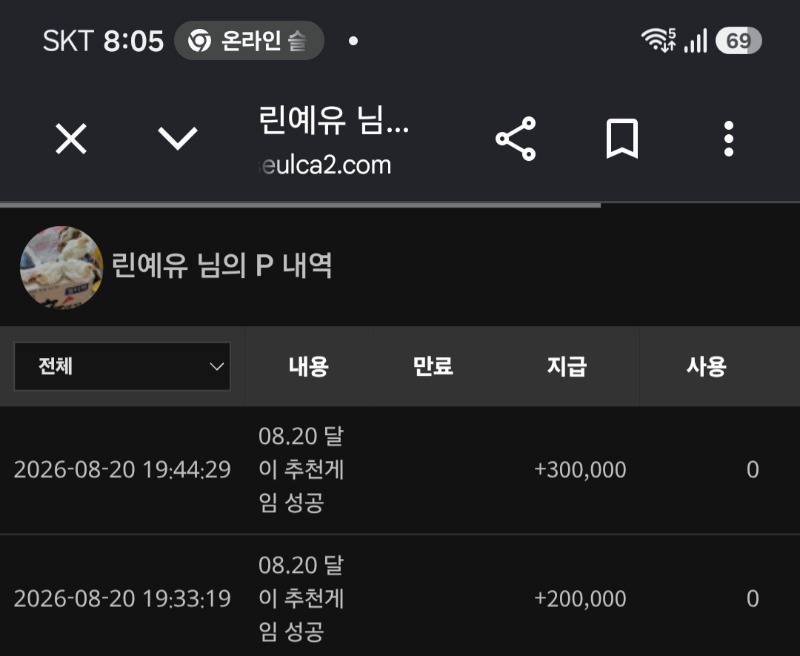The height and width of the screenshot is (656, 800).
Task: Select the 사용 column header
Action: pyautogui.click(x=707, y=366)
